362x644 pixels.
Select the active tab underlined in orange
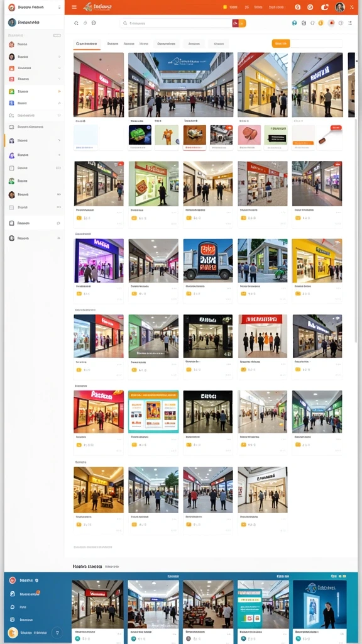[87, 43]
